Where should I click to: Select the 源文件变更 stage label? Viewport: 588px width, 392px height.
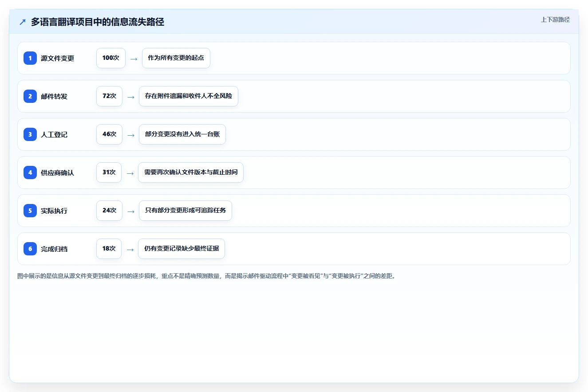(x=57, y=58)
